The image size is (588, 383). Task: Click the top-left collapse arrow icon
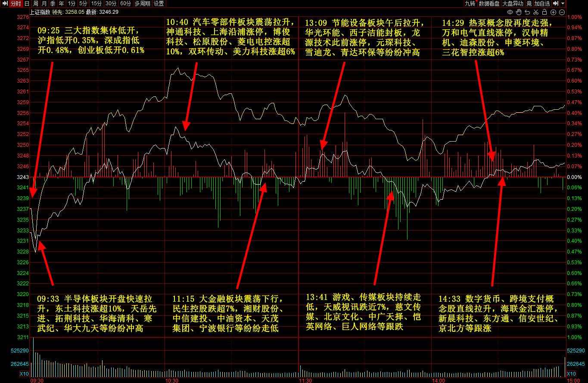pos(5,3)
